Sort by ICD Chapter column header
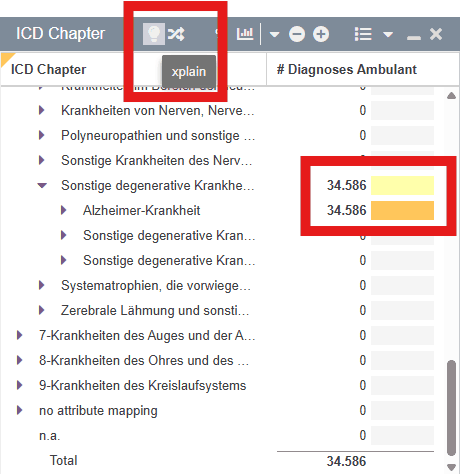The image size is (460, 474). pos(48,69)
